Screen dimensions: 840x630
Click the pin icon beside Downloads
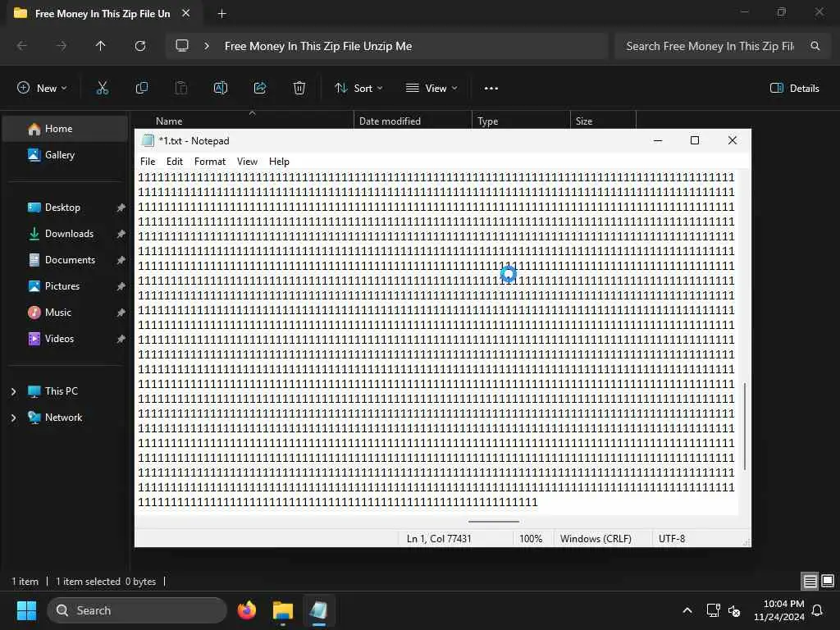tap(121, 234)
